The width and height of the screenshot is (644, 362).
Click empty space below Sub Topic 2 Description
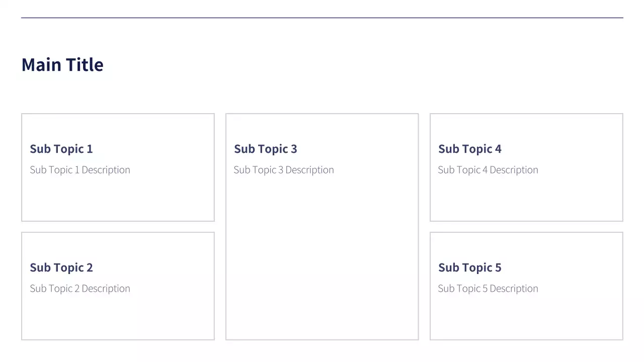pos(118,317)
